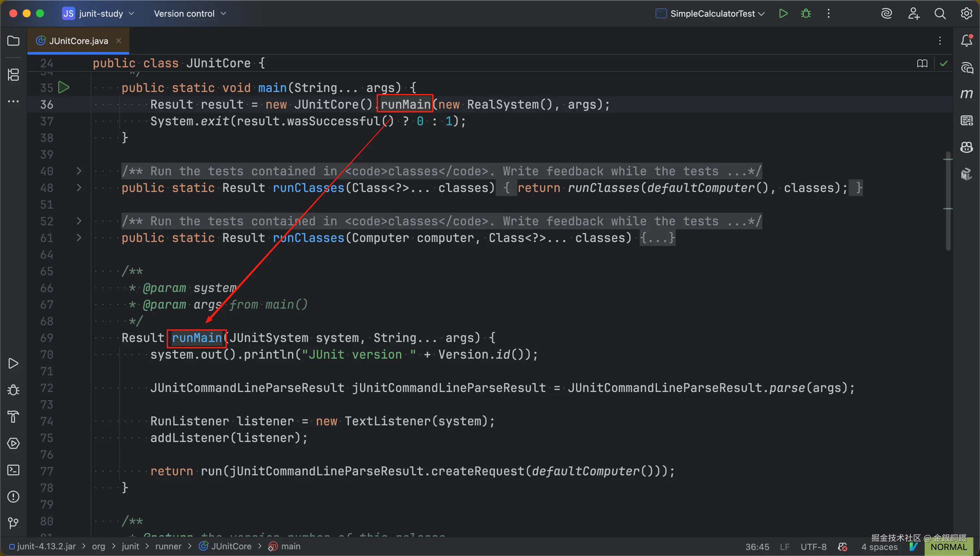Open the Terminal tool window
The width and height of the screenshot is (980, 556).
click(x=13, y=470)
